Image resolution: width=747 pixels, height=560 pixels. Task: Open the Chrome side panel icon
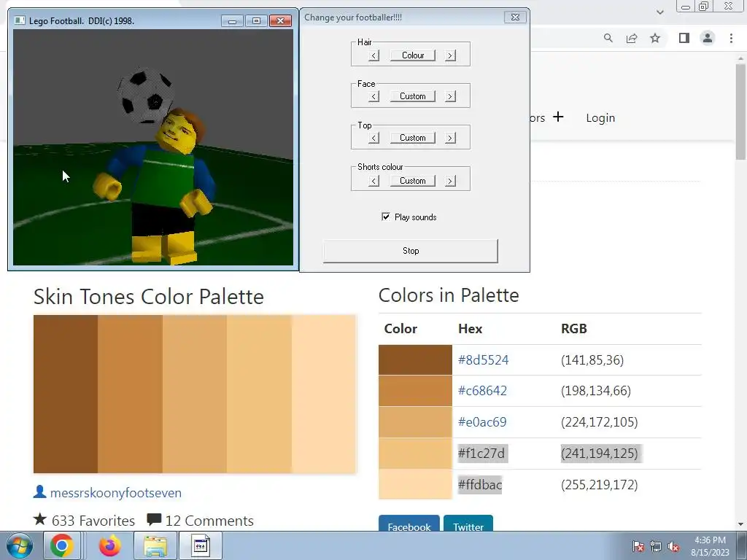pyautogui.click(x=684, y=38)
